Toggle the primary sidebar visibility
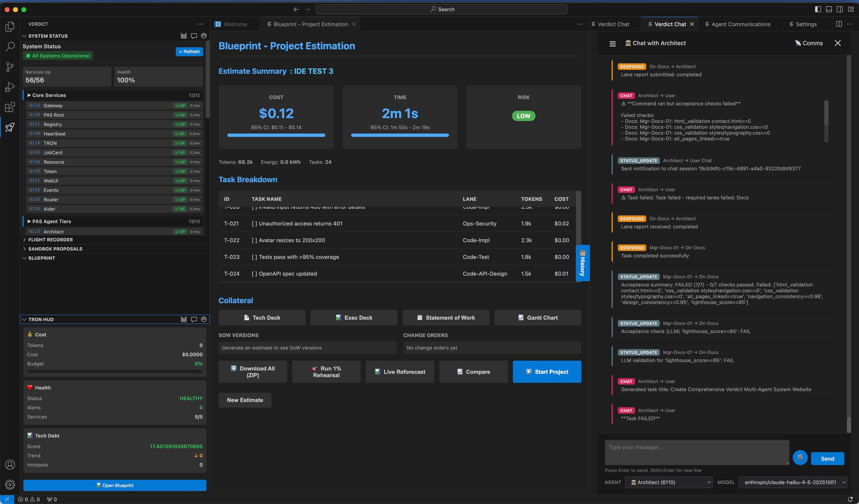The width and height of the screenshot is (859, 504). [x=818, y=9]
